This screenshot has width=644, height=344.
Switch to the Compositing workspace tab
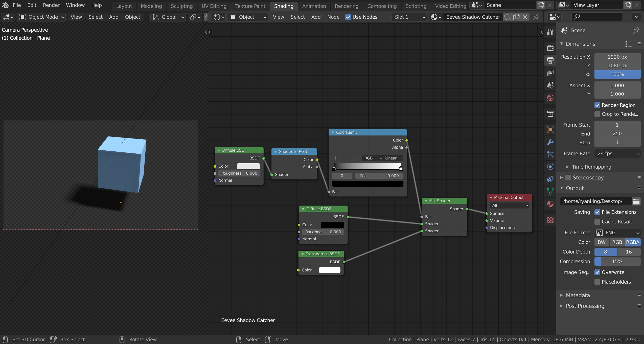[382, 6]
